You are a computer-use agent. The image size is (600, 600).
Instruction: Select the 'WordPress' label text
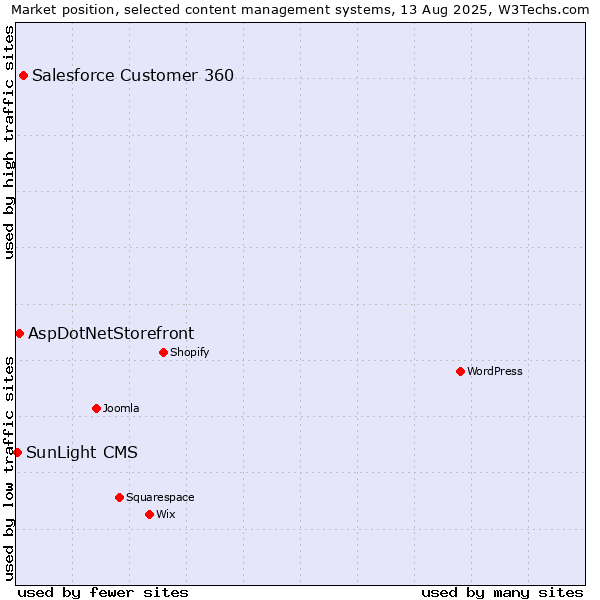494,371
